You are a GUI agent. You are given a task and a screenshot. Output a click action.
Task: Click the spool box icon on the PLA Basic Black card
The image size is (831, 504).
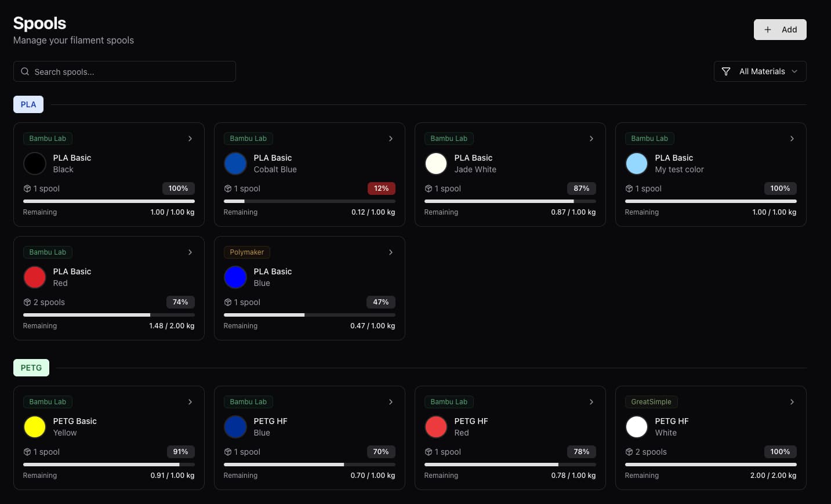pyautogui.click(x=27, y=188)
